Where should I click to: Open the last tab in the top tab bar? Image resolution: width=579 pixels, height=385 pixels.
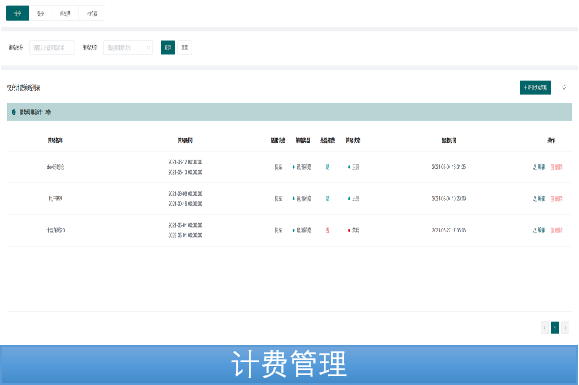pyautogui.click(x=92, y=13)
